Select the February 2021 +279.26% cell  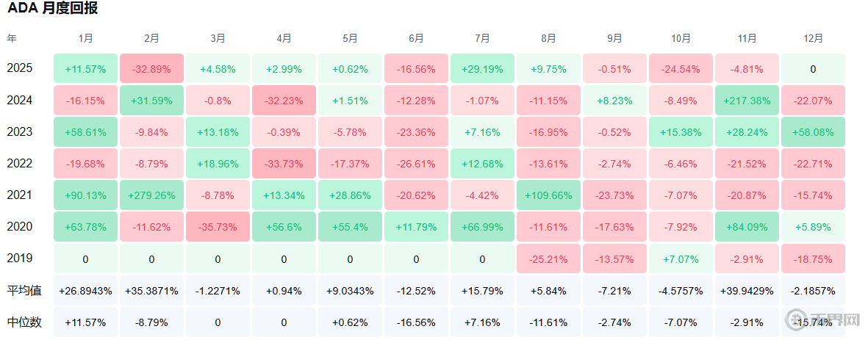[x=151, y=195]
